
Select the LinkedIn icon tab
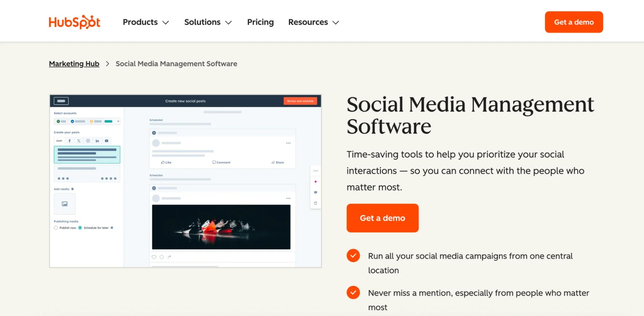coord(97,141)
